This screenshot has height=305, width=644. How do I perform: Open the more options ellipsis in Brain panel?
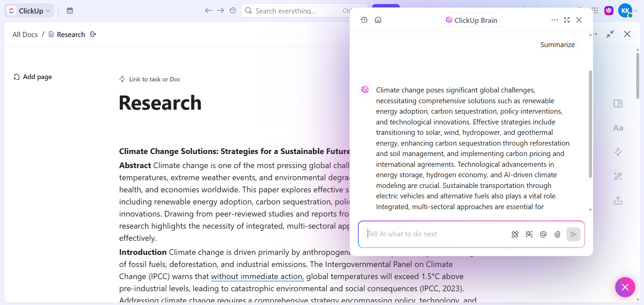click(554, 20)
